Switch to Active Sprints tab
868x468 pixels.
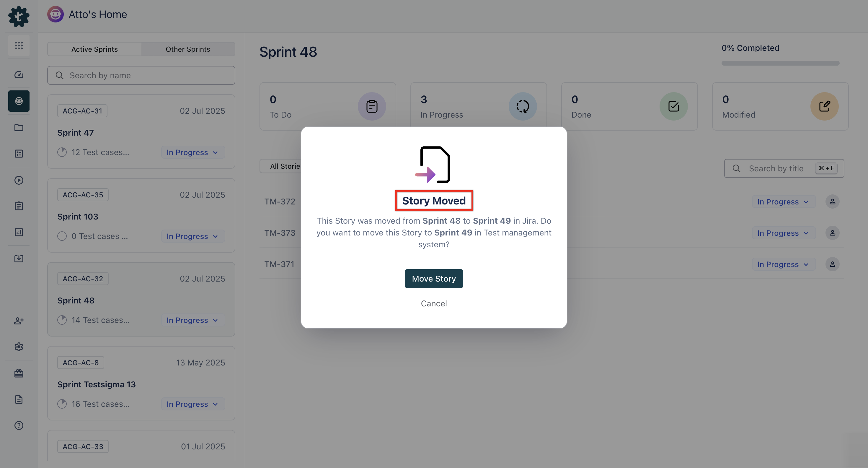click(x=94, y=49)
